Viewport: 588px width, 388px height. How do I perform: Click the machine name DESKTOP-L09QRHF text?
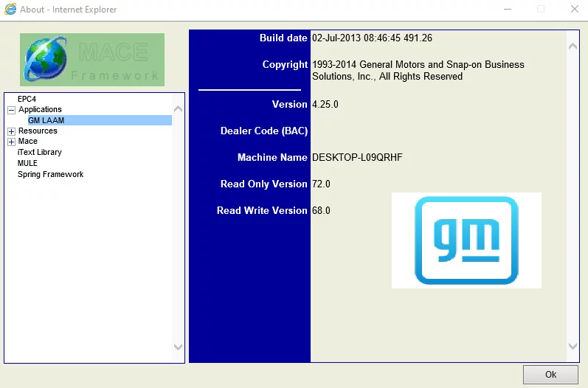[357, 157]
